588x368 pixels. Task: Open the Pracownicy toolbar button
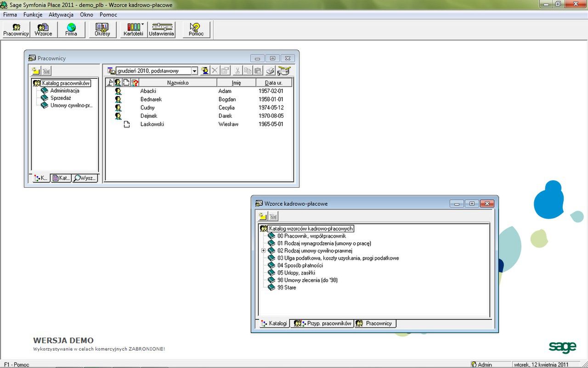(16, 29)
